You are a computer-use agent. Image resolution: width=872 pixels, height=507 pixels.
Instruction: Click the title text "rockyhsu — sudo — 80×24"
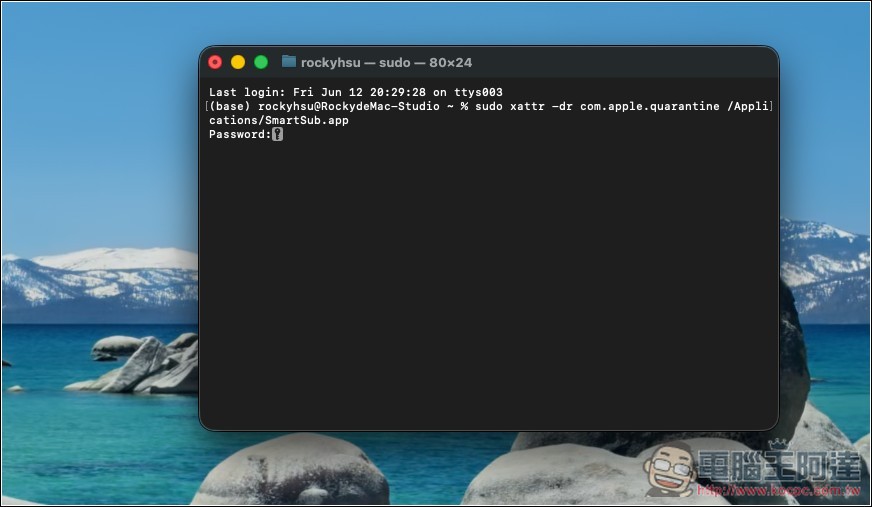386,63
